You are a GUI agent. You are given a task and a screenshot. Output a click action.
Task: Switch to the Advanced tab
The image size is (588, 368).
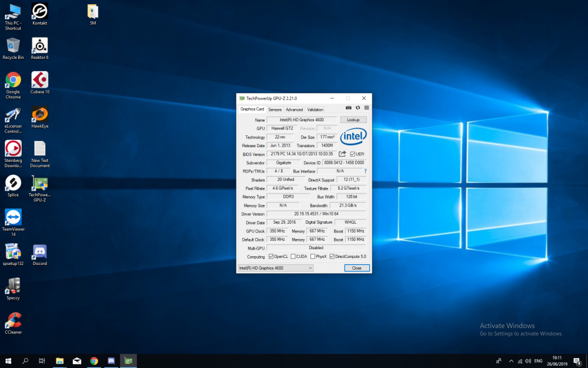[x=295, y=110]
